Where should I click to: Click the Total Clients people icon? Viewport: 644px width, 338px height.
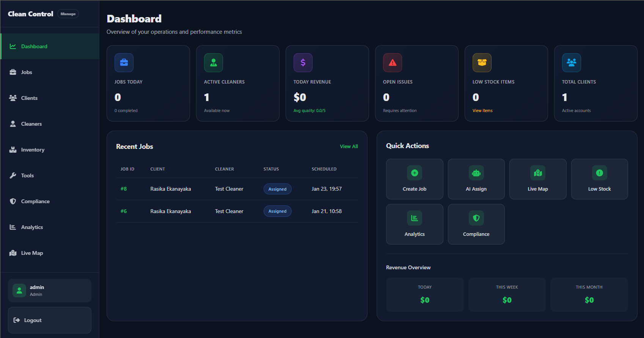click(x=572, y=63)
